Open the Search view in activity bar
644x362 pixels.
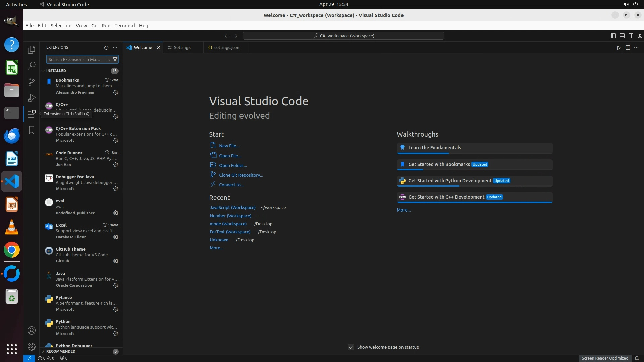(31, 66)
